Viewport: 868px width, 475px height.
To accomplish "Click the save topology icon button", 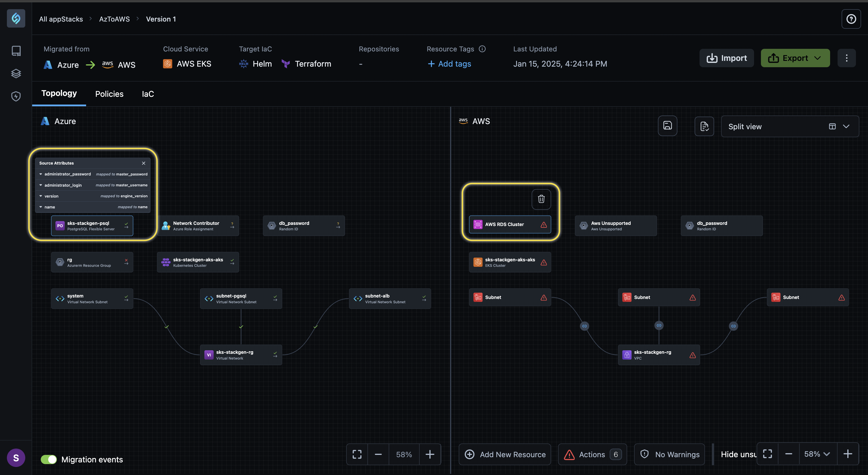I will [x=668, y=126].
